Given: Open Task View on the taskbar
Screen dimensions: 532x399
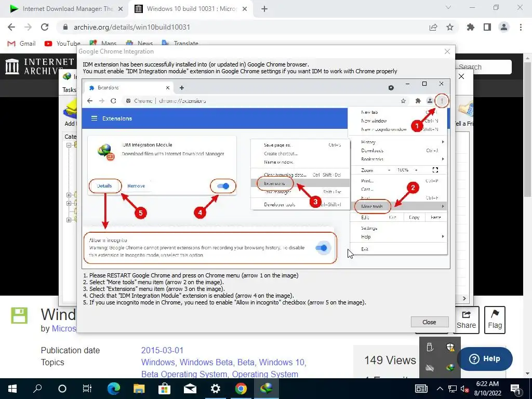Looking at the screenshot, I should [x=87, y=389].
